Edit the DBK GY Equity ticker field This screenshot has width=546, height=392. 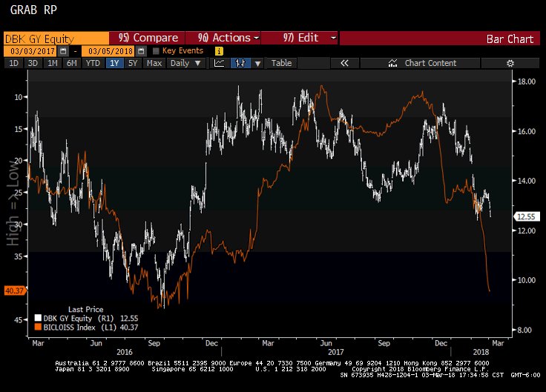click(x=56, y=39)
